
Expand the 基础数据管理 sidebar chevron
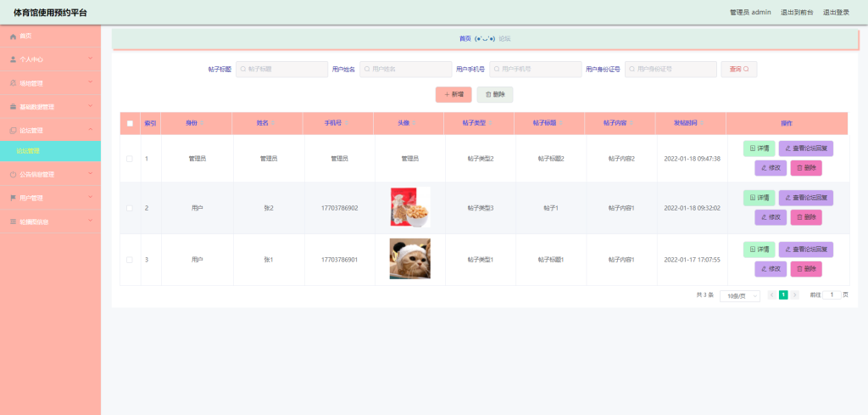pos(90,106)
